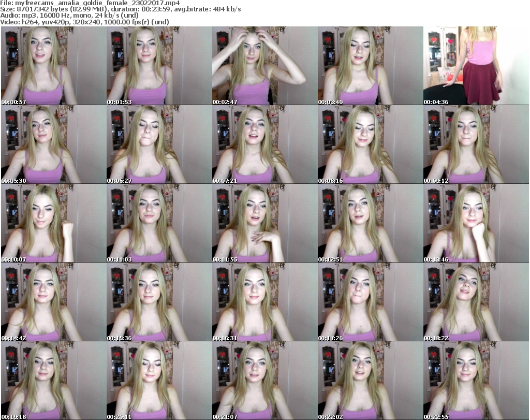Open the frame at timestamp 00:01:53

(x=159, y=66)
